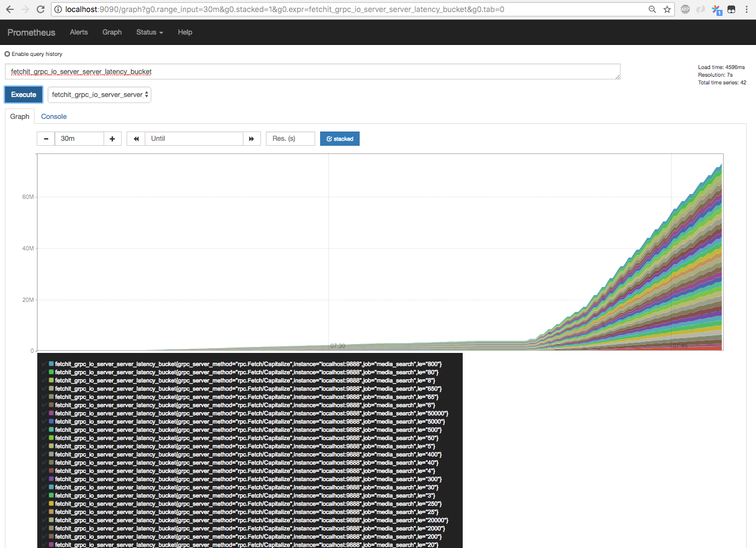Bookmark this page with the star icon
This screenshot has width=756, height=548.
(x=667, y=9)
